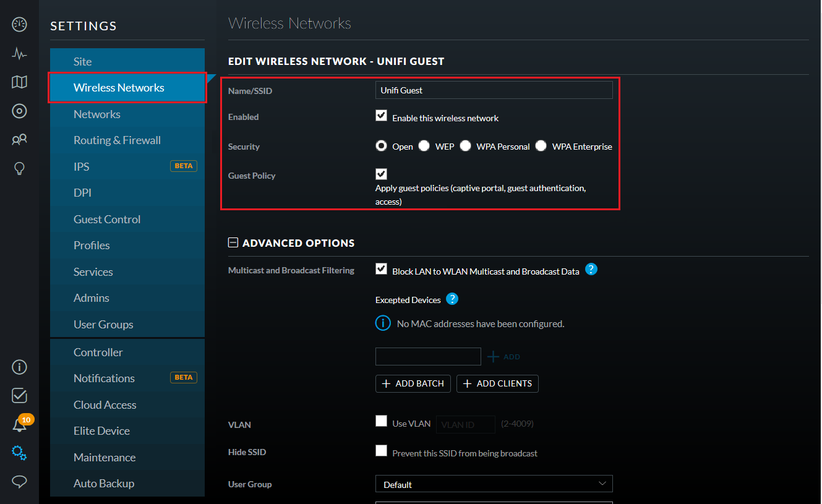
Task: Click the Add MAC address button
Action: point(504,357)
